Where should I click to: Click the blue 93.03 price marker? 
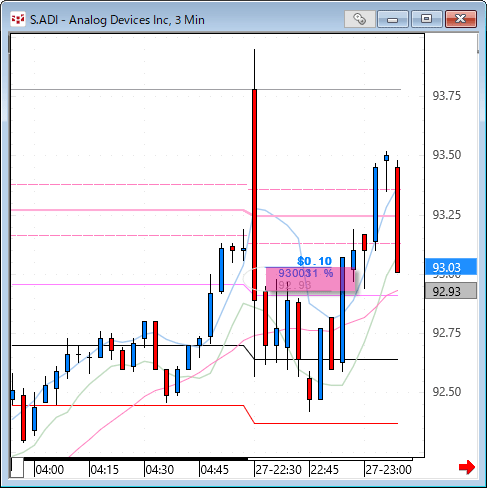451,267
